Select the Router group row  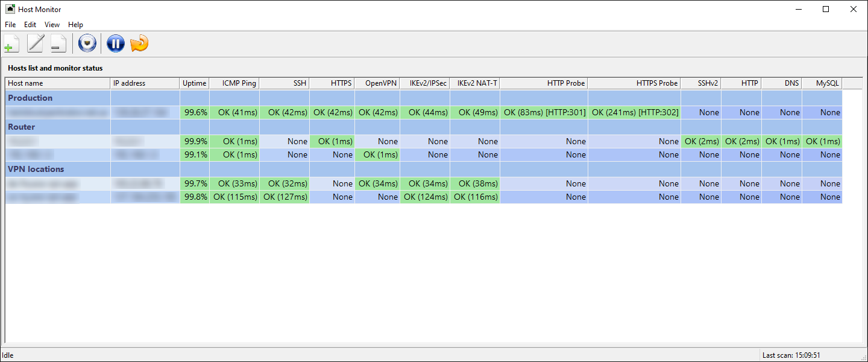pyautogui.click(x=424, y=127)
